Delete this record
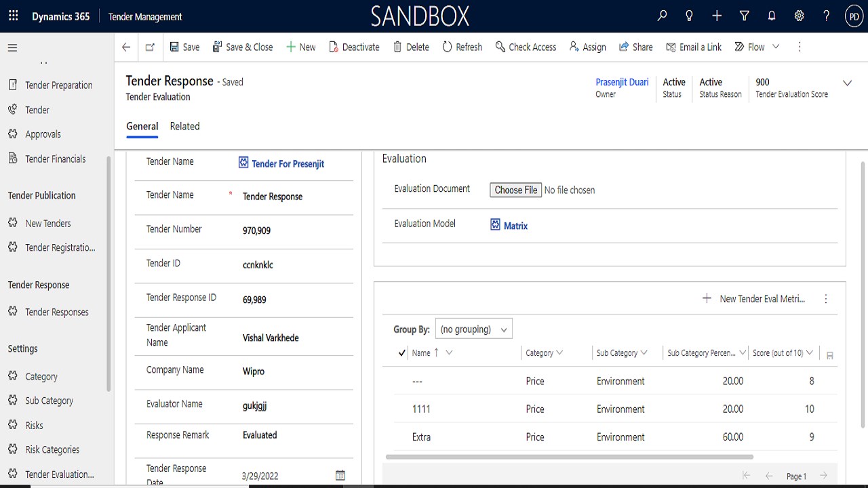868x488 pixels. click(411, 47)
